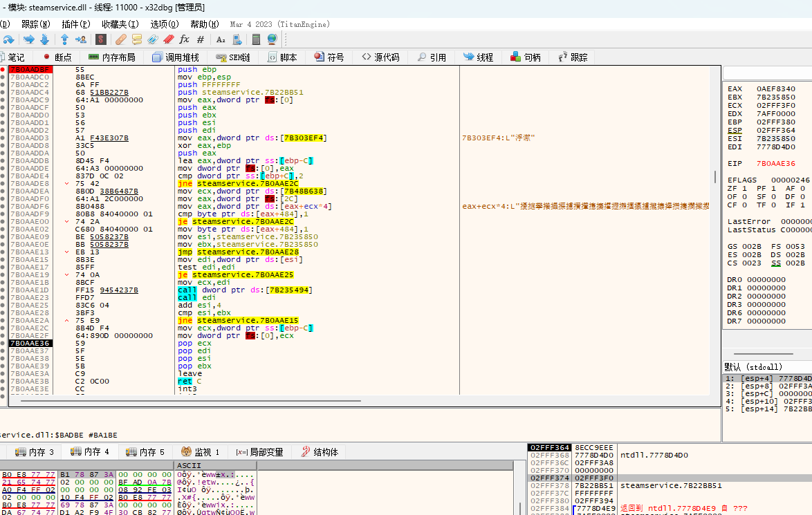Switch to 局部变量 locals tab

260,452
